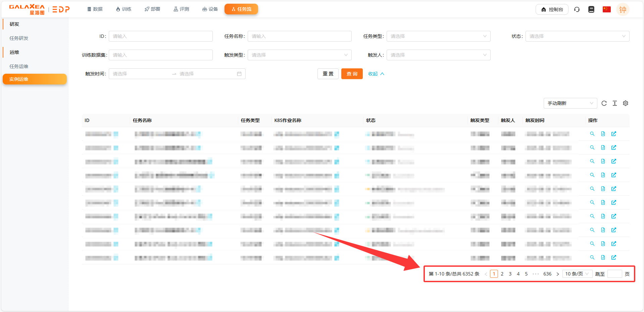Open the 训练 module icon
The width and height of the screenshot is (644, 312).
(118, 9)
